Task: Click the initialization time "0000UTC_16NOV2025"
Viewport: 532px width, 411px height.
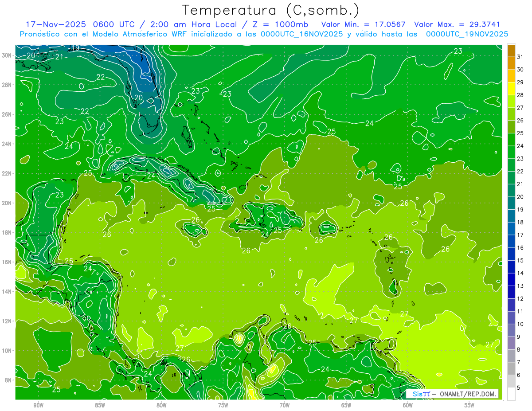Action: 302,34
